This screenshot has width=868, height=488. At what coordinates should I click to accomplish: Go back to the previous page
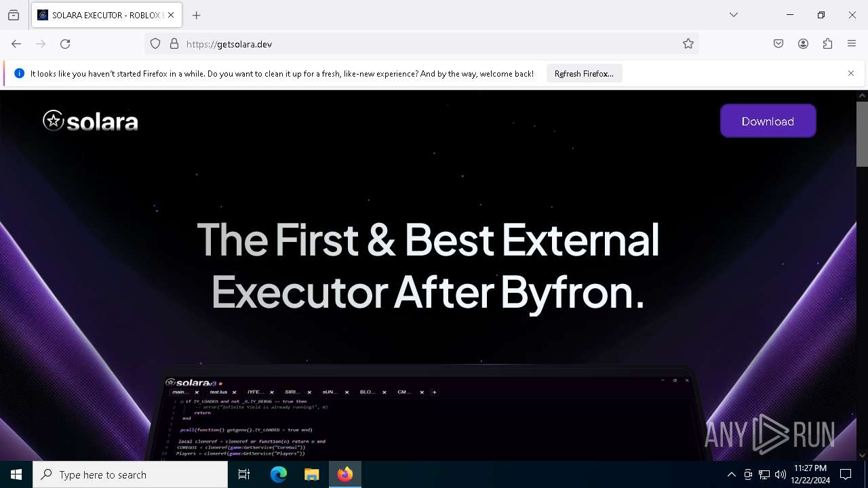point(16,44)
